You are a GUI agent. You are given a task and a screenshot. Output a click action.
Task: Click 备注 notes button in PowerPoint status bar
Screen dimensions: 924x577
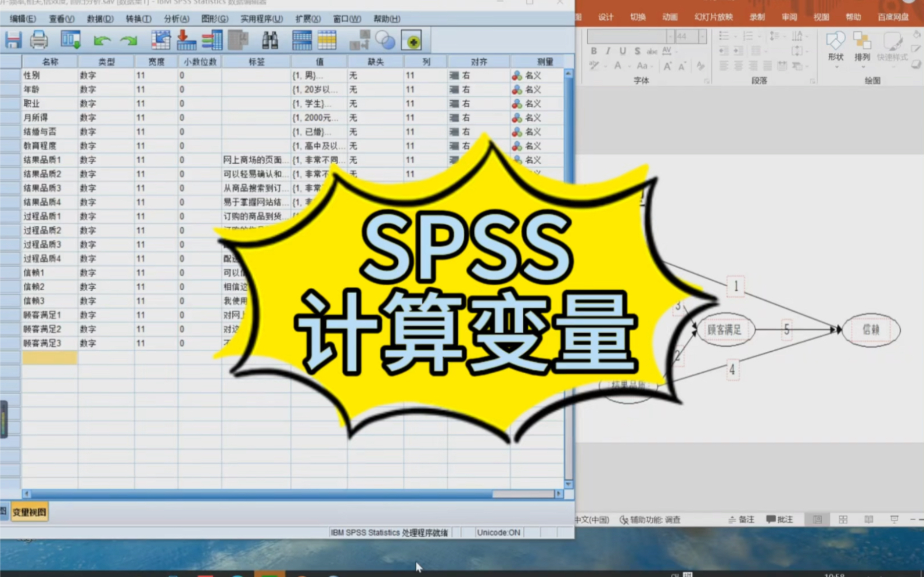point(742,520)
